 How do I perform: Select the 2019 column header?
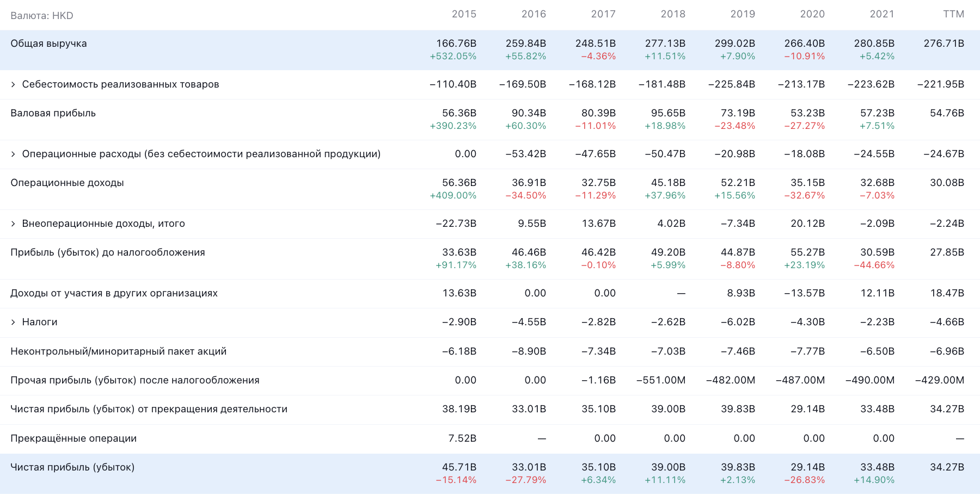[743, 14]
